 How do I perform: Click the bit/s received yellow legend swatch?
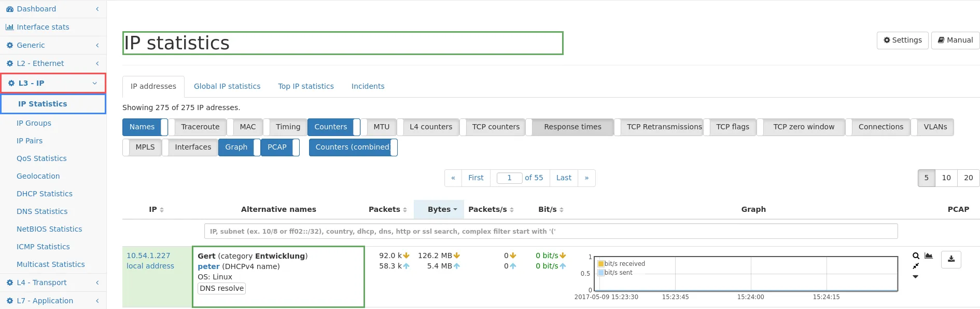click(601, 264)
